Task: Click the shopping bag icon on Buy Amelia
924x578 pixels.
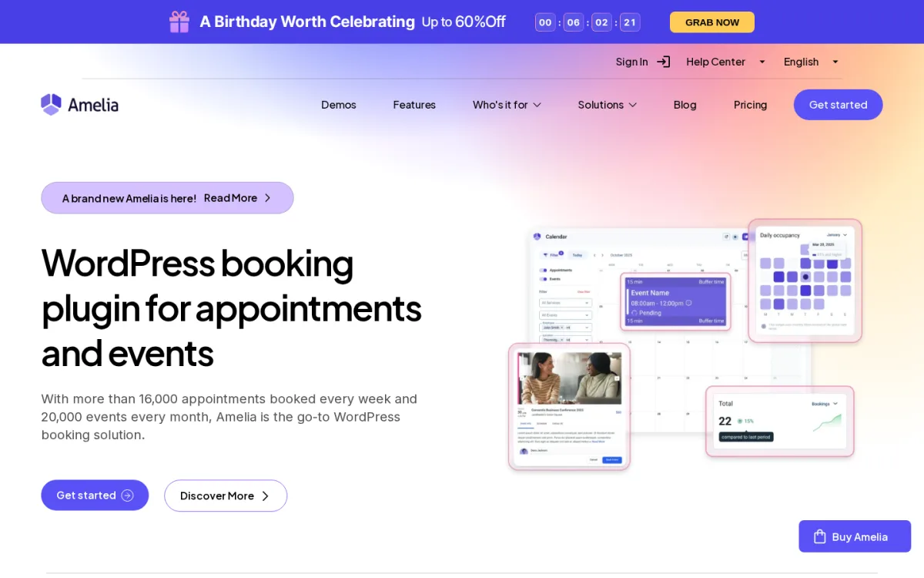Action: tap(820, 536)
